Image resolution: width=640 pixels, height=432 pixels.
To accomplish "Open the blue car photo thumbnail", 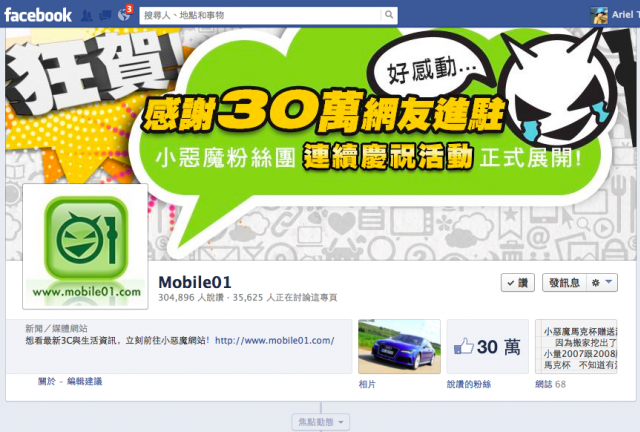I will tap(399, 346).
